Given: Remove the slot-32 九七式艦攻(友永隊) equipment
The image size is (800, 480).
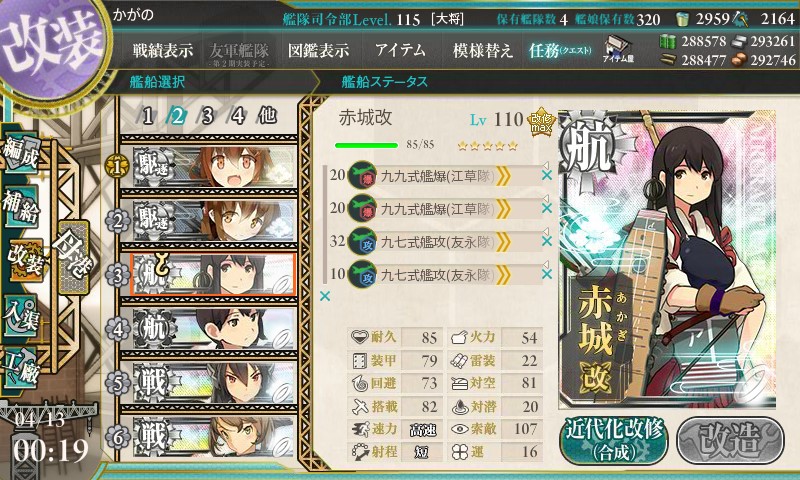Looking at the screenshot, I should (546, 241).
